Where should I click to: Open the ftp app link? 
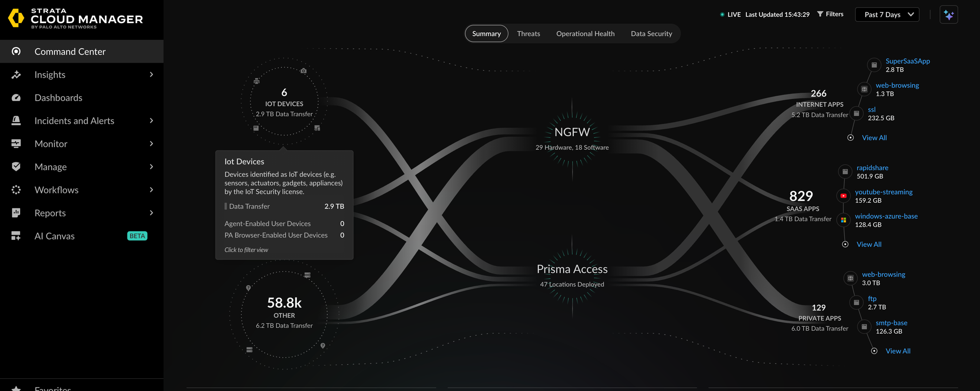point(872,298)
